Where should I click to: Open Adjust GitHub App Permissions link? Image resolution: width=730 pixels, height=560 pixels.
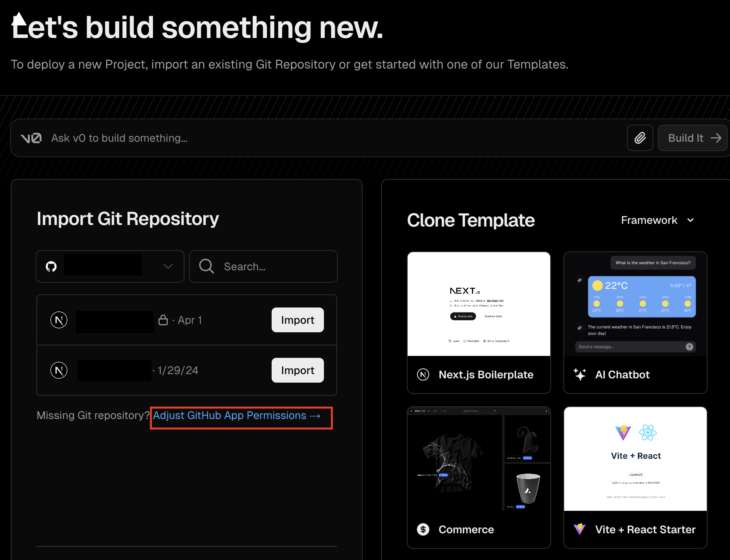pos(237,416)
